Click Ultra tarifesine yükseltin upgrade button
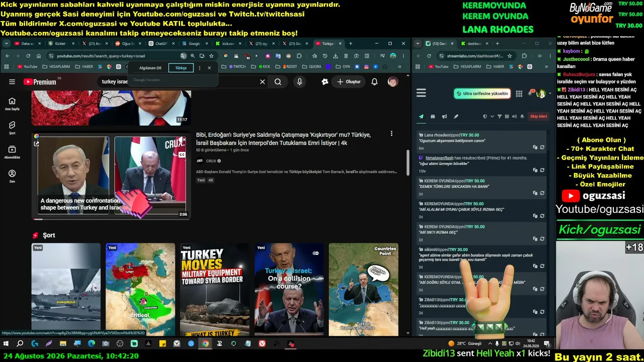The width and height of the screenshot is (644, 362). coord(482,94)
